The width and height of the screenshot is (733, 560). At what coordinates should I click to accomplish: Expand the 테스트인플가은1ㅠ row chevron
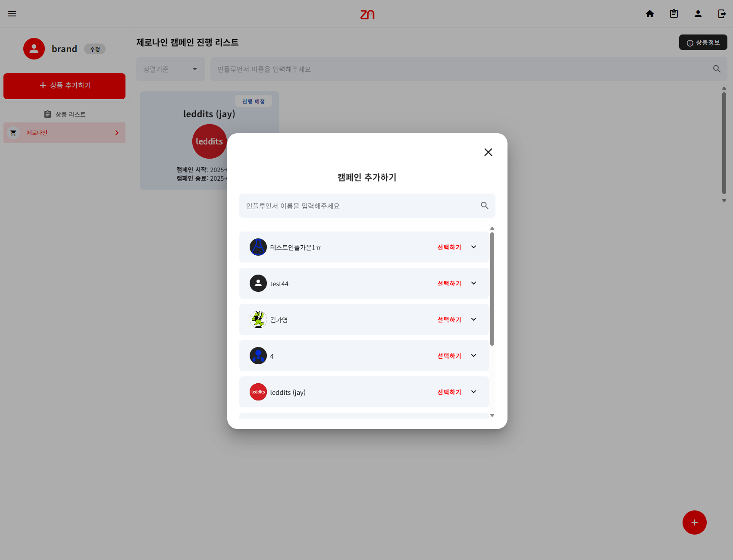point(473,247)
